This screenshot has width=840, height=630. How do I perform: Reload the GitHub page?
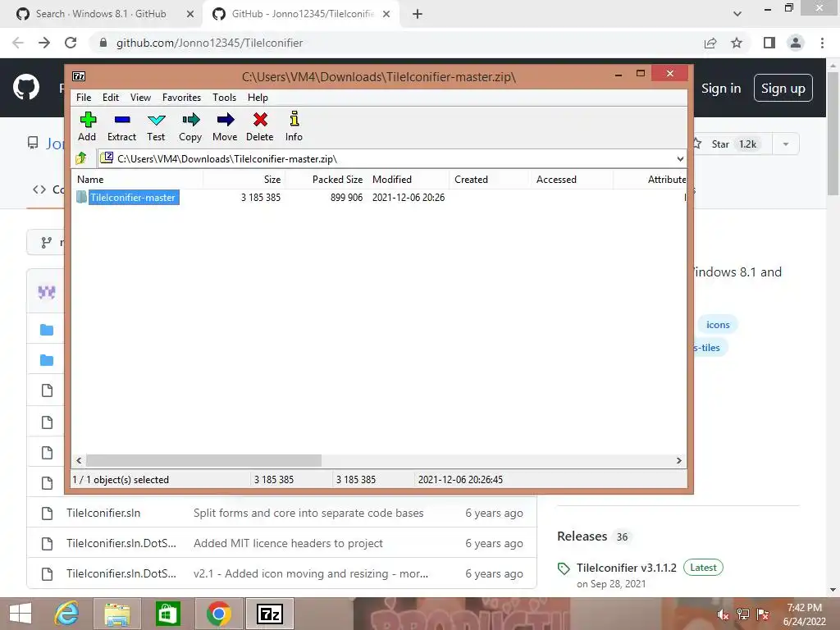(x=71, y=43)
